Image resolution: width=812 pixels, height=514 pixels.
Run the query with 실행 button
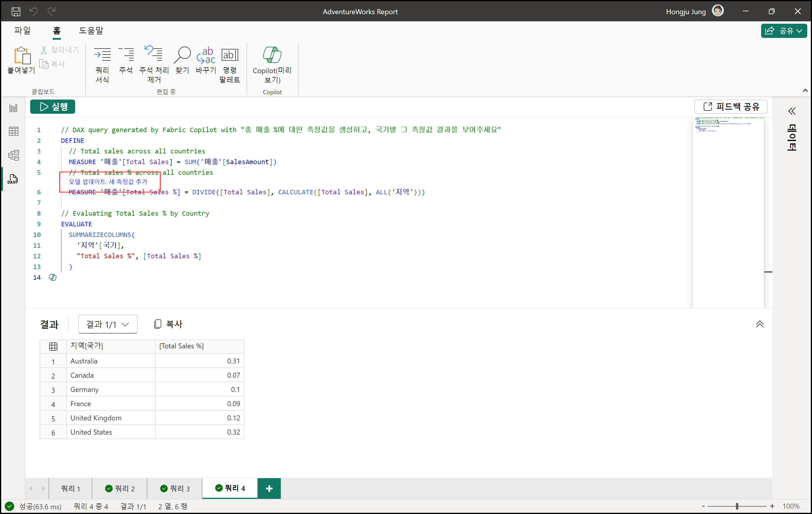coord(53,107)
